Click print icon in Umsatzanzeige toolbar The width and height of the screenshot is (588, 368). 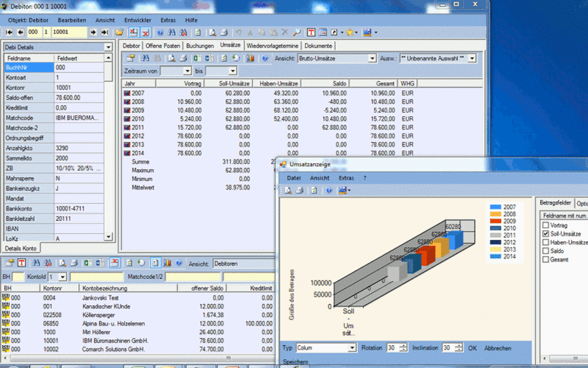pos(299,190)
